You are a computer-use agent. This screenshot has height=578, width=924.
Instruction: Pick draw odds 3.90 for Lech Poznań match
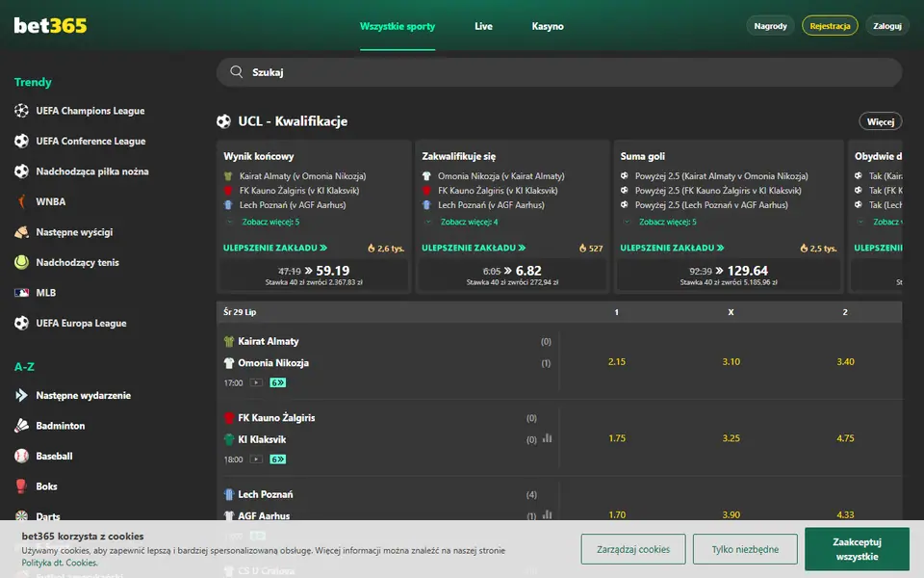click(731, 514)
